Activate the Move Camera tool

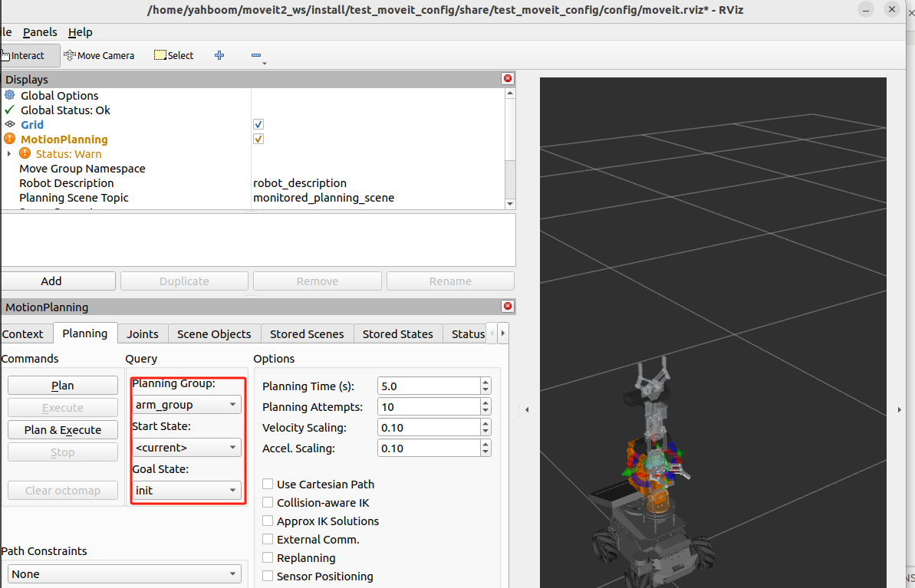tap(99, 55)
